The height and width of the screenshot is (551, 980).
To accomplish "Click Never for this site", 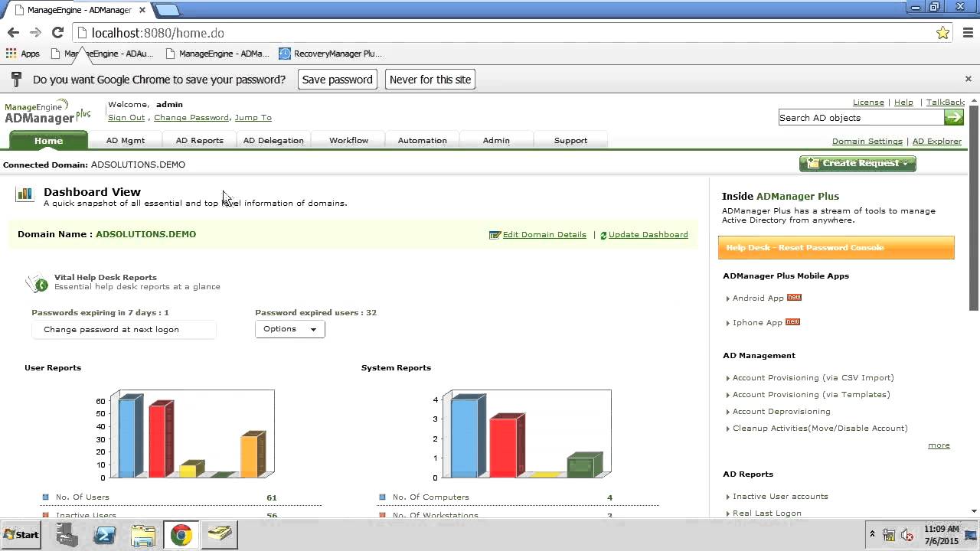I will tap(430, 80).
